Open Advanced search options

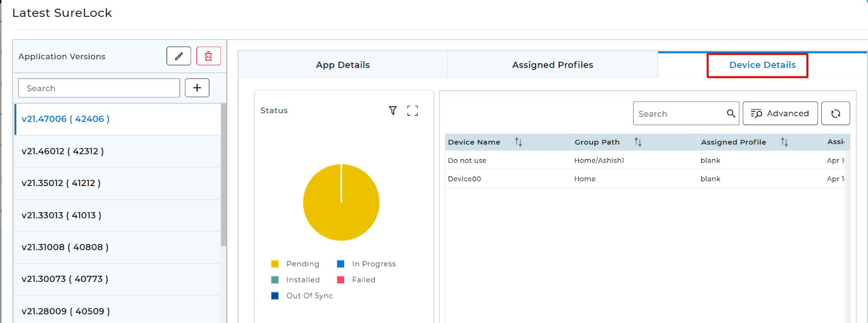pos(780,113)
